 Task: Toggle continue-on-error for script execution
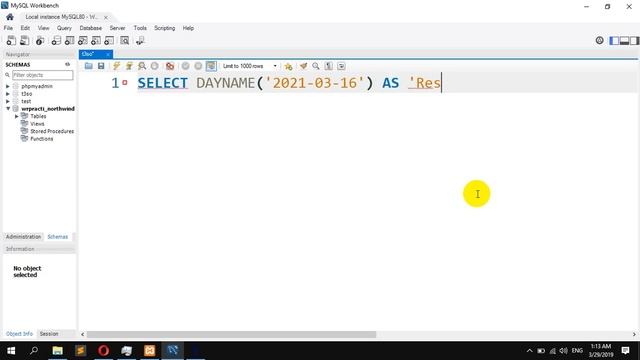click(x=170, y=66)
